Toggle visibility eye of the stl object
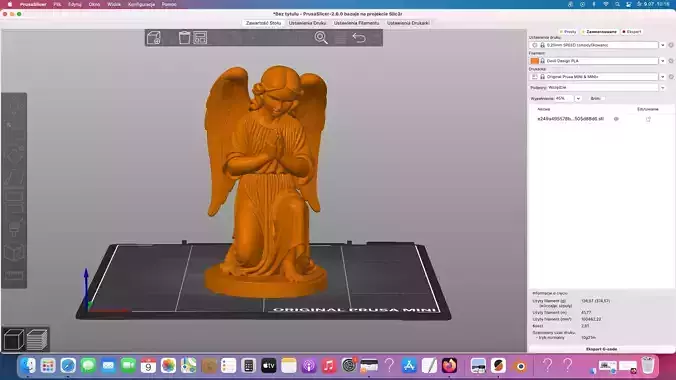This screenshot has width=676, height=380. click(616, 119)
